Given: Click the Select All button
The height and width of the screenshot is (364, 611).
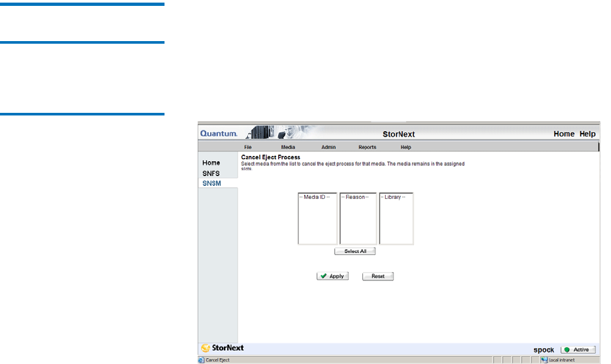Looking at the screenshot, I should (355, 252).
